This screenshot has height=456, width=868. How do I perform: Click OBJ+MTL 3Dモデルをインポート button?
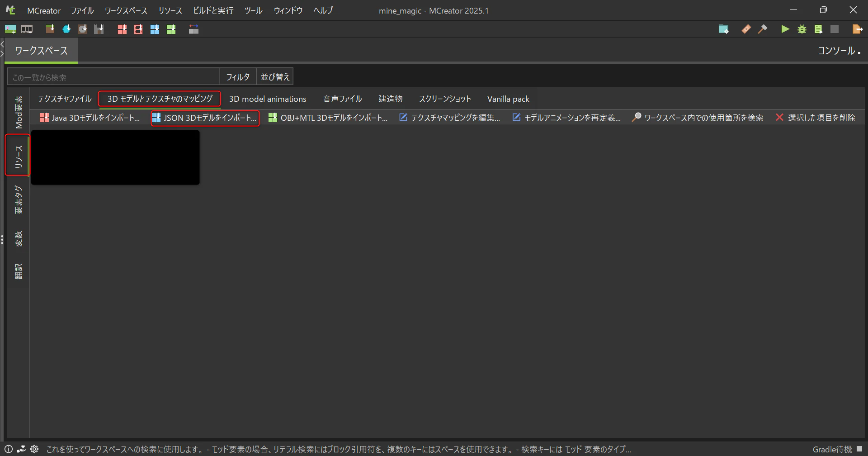[328, 118]
